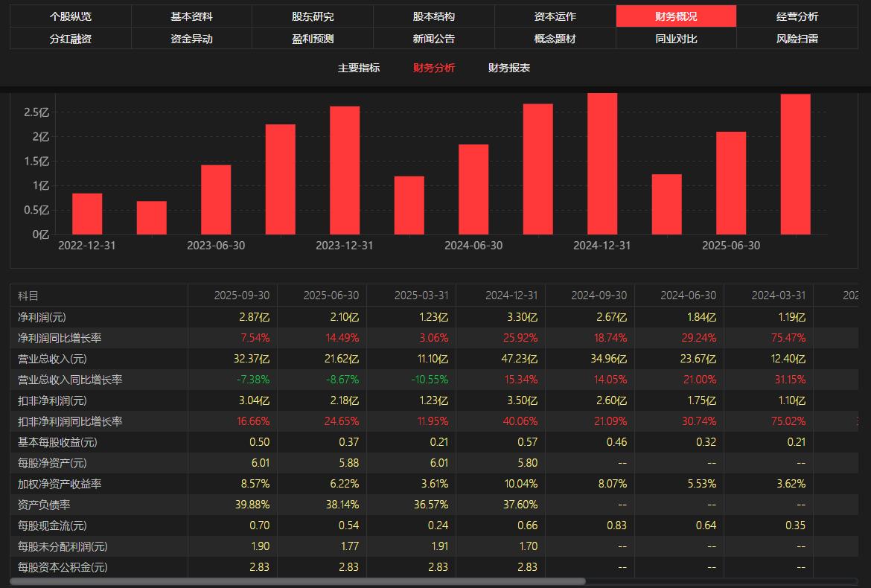Switch to 基本资料 tab
Image resolution: width=871 pixels, height=588 pixels.
(191, 16)
